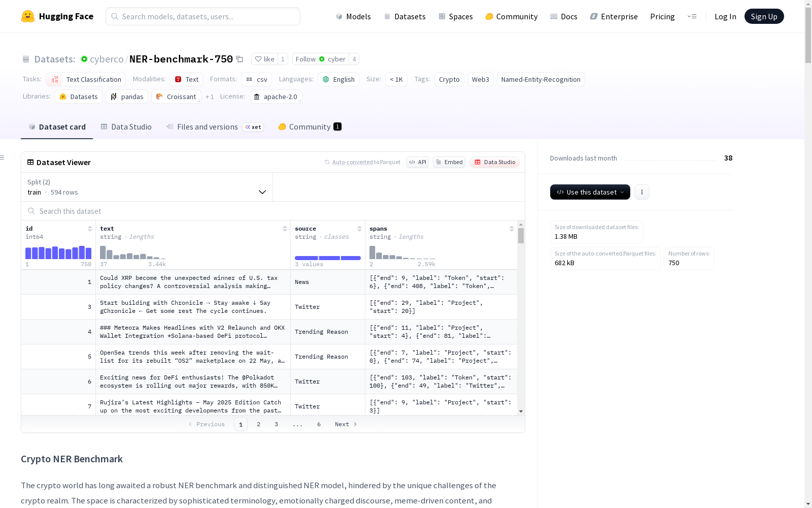Click the text lengths histogram
The image size is (812, 508).
[133, 252]
